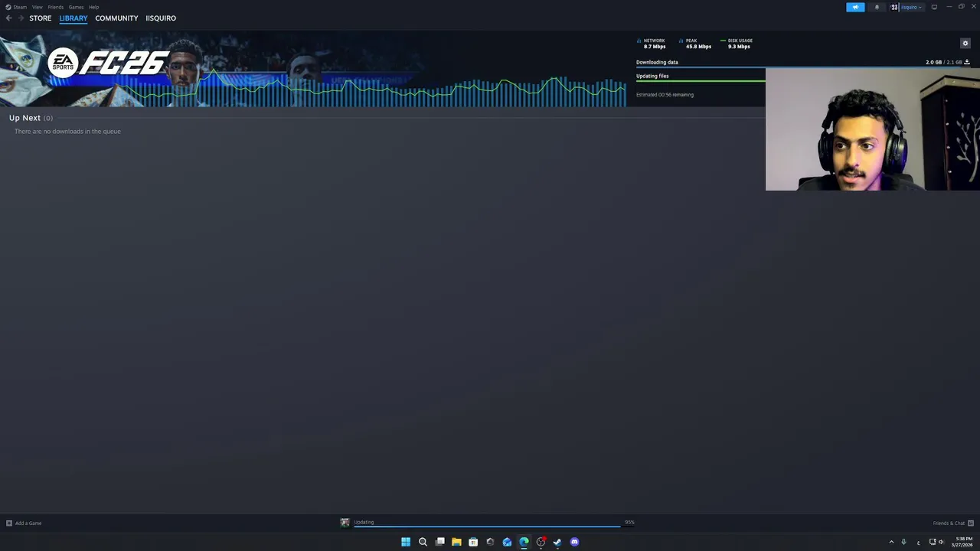Open the announcements megaphone button
The image size is (980, 551).
pos(855,7)
